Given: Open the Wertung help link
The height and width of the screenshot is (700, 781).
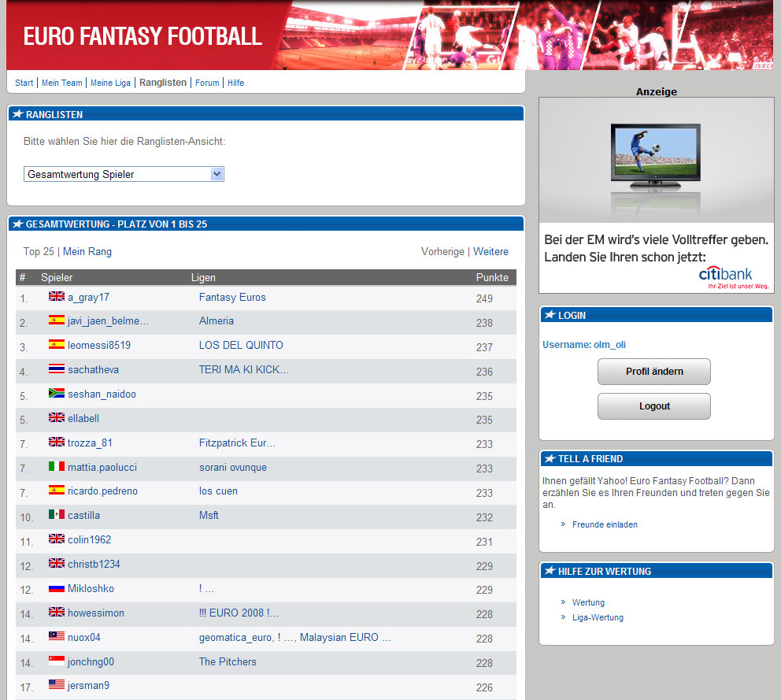Looking at the screenshot, I should point(588,602).
